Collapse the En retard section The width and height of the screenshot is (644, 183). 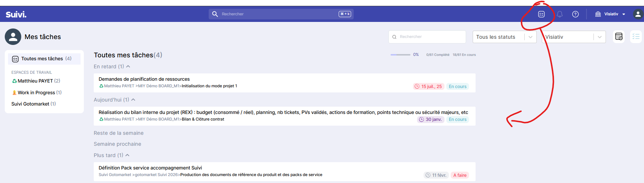pos(128,66)
